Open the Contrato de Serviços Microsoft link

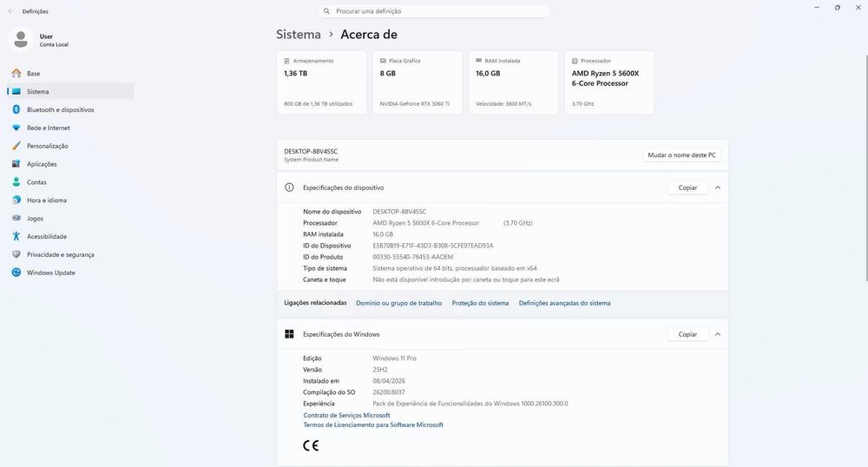pyautogui.click(x=346, y=415)
